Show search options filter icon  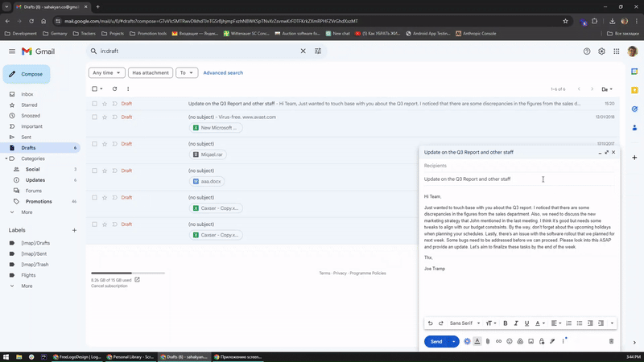318,51
